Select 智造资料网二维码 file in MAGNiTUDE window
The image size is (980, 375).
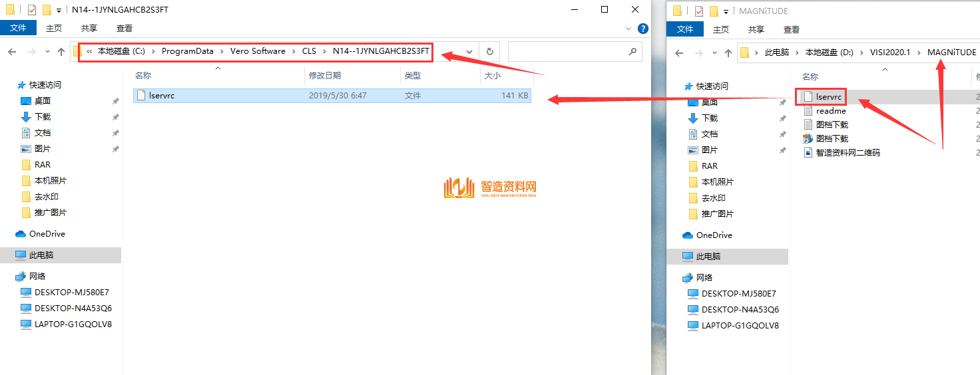[848, 152]
